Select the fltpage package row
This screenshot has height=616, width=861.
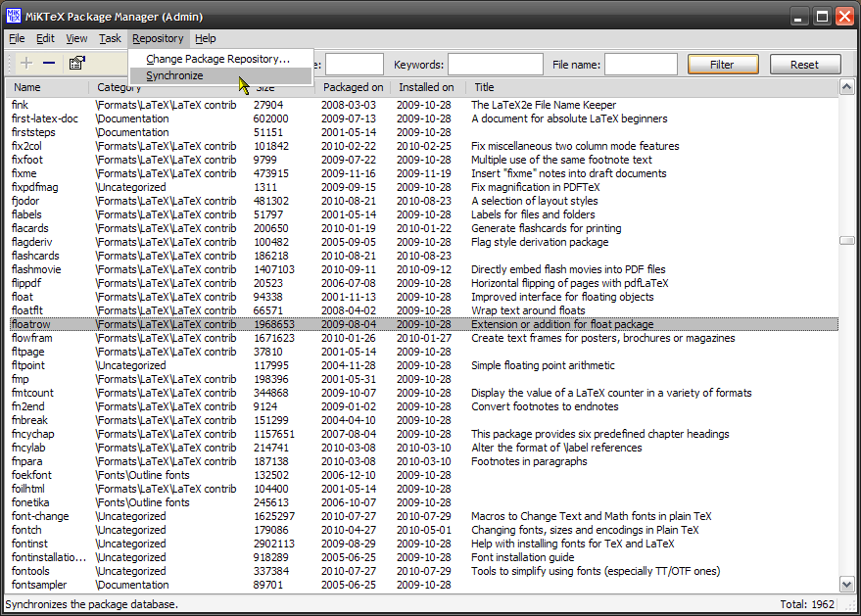pos(424,352)
